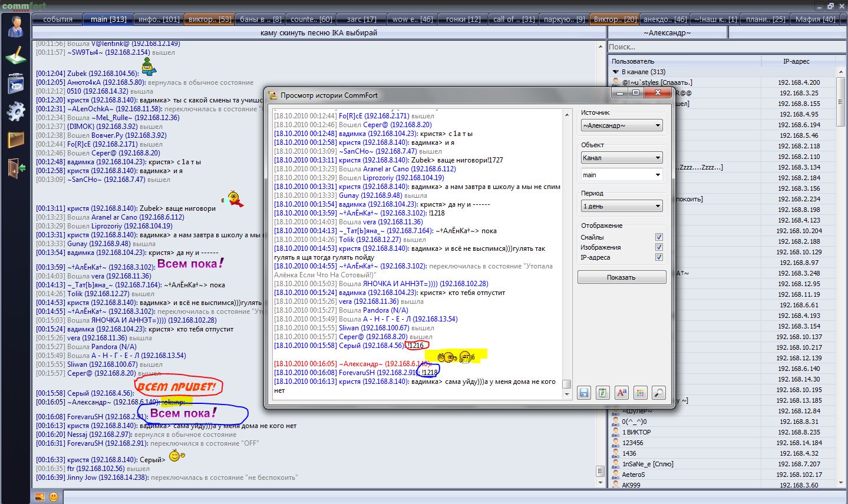Disable the IP-адреса checkbox
This screenshot has height=504, width=848.
click(659, 257)
